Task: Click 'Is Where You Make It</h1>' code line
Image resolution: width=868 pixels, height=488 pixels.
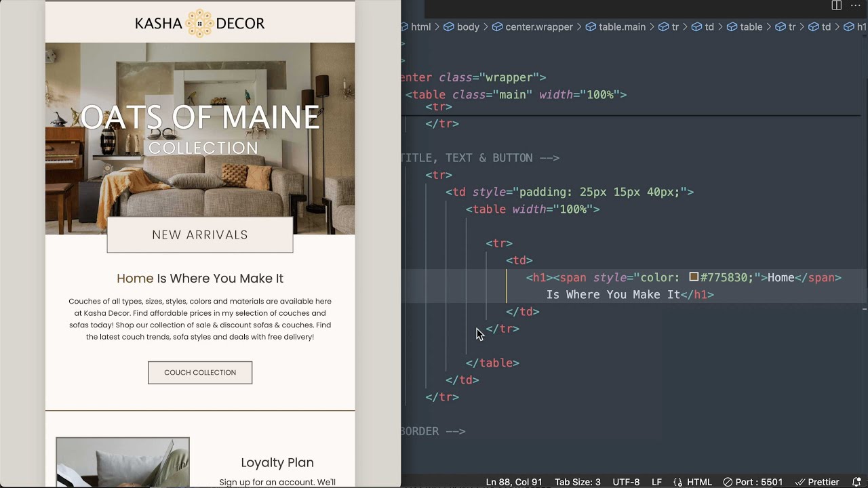Action: pyautogui.click(x=630, y=295)
